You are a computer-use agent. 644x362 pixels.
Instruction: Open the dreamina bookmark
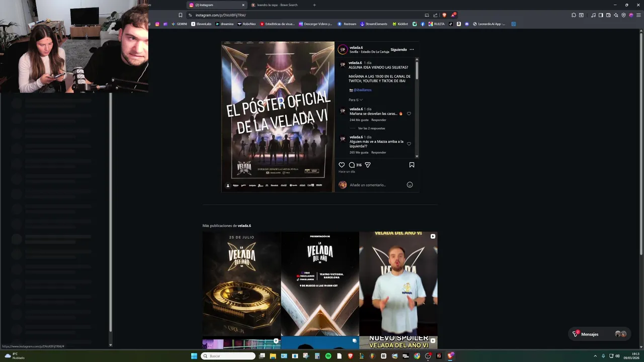(224, 24)
